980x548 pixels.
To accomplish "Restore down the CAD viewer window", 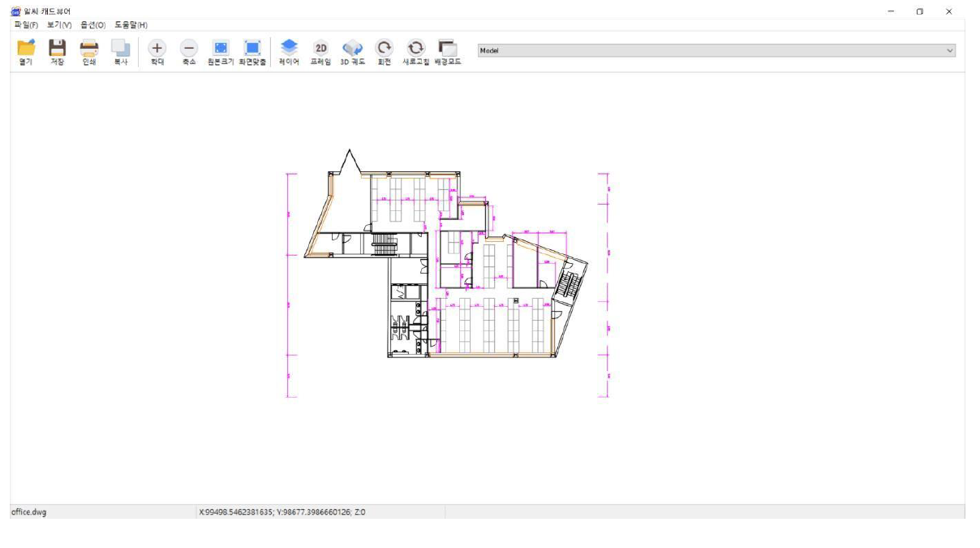I will 919,11.
